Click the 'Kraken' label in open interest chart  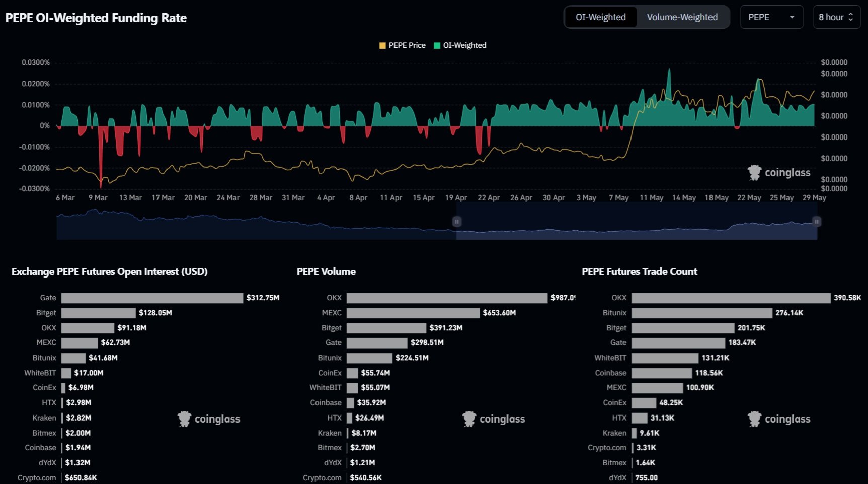44,418
